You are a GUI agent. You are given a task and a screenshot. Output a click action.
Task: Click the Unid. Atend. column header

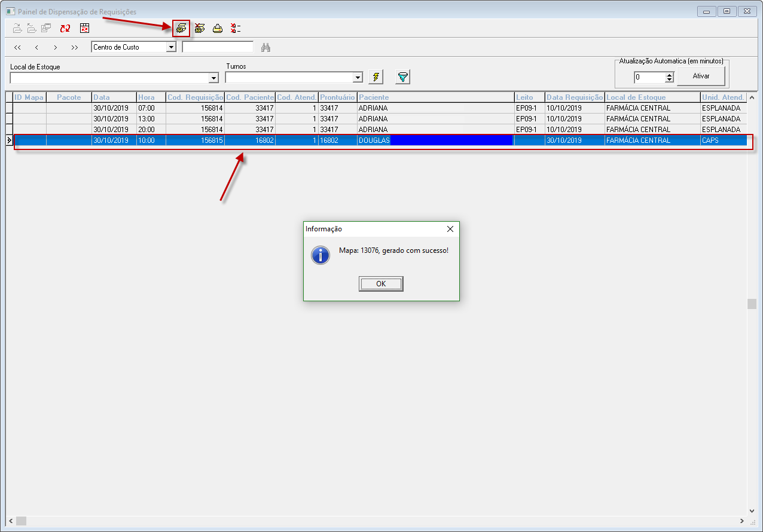724,97
